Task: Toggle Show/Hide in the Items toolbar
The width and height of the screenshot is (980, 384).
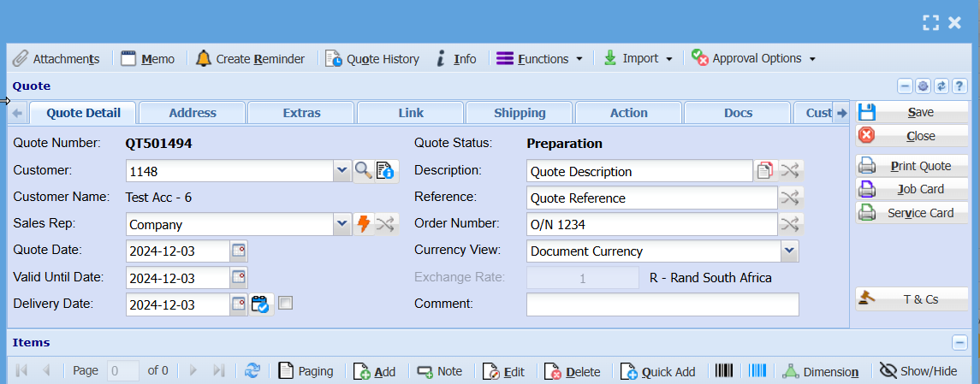Action: (918, 371)
